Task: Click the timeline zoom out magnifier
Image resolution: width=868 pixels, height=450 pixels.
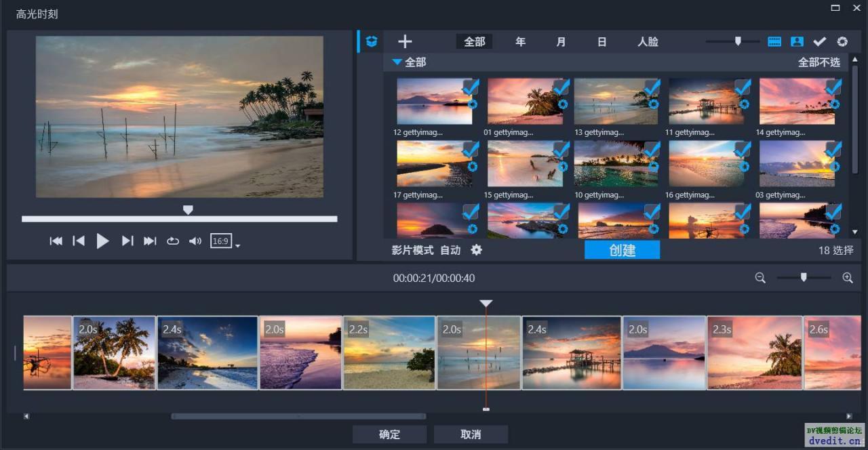Action: [760, 277]
